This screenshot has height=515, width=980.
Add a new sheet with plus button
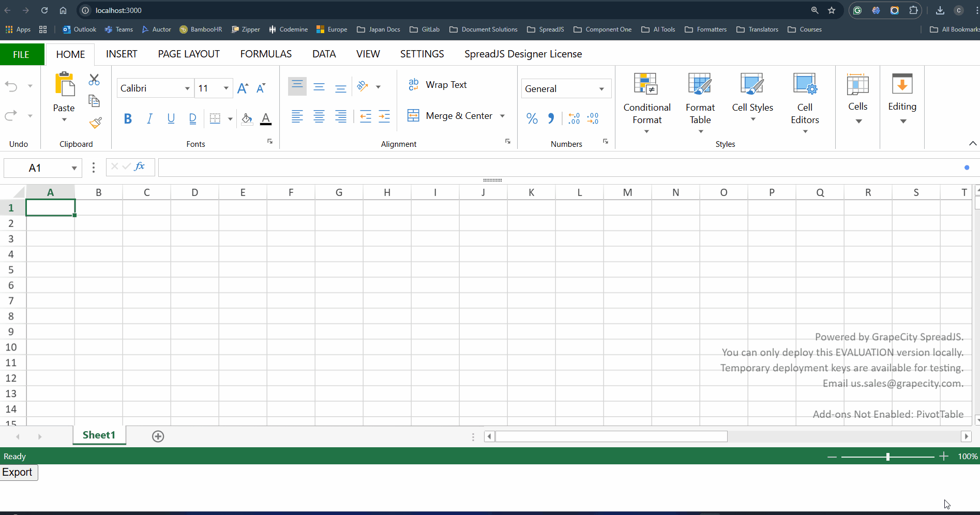point(158,436)
